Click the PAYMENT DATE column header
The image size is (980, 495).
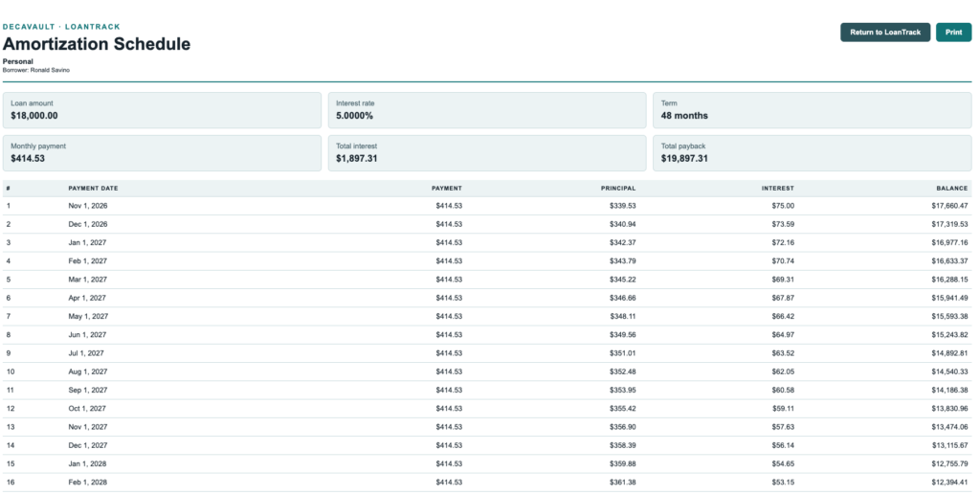point(93,188)
